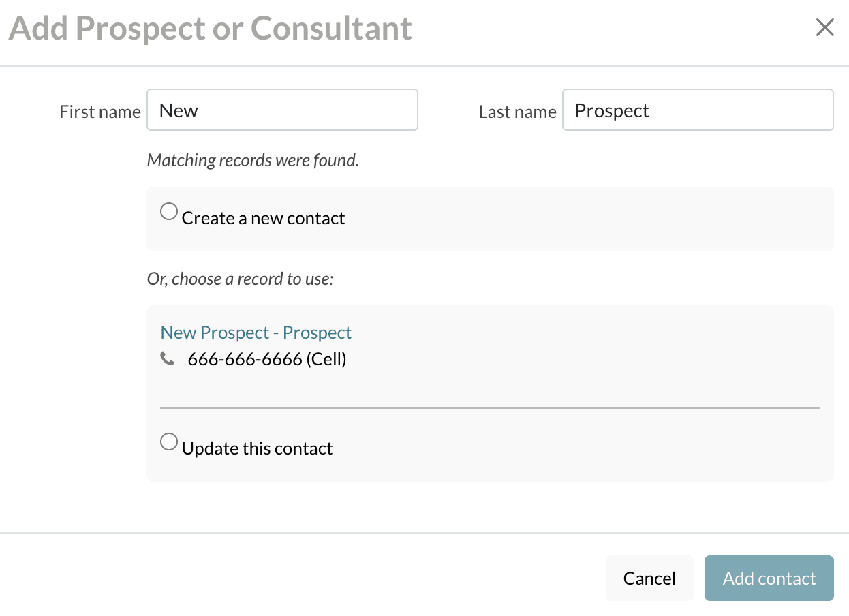Cancel adding the contact
The image size is (849, 616).
pyautogui.click(x=649, y=579)
